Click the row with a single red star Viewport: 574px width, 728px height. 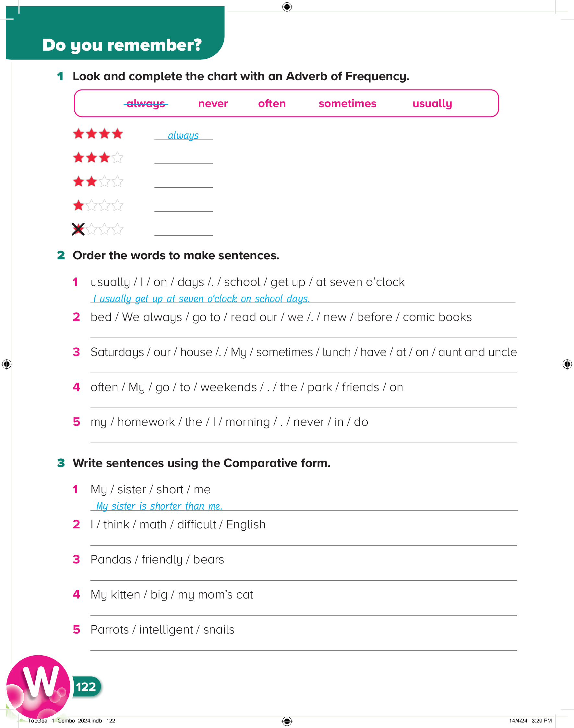pyautogui.click(x=98, y=205)
